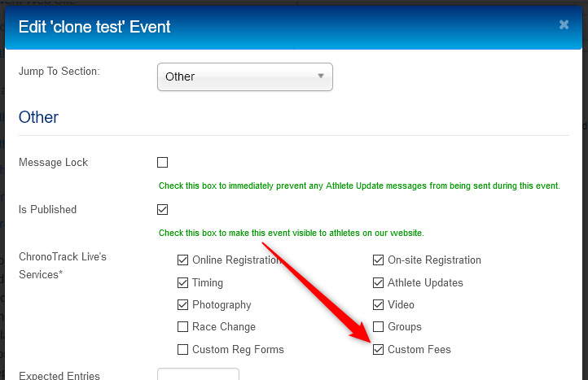Screen dimensions: 588x380
Task: Uncheck the Is Published checkbox
Action: coord(162,209)
